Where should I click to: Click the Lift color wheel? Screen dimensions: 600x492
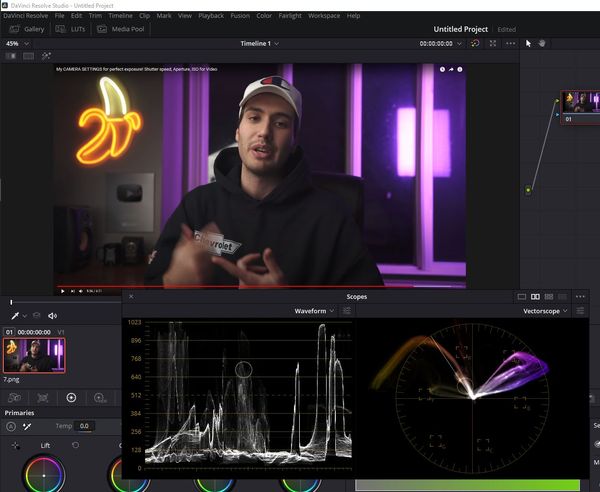(x=43, y=474)
